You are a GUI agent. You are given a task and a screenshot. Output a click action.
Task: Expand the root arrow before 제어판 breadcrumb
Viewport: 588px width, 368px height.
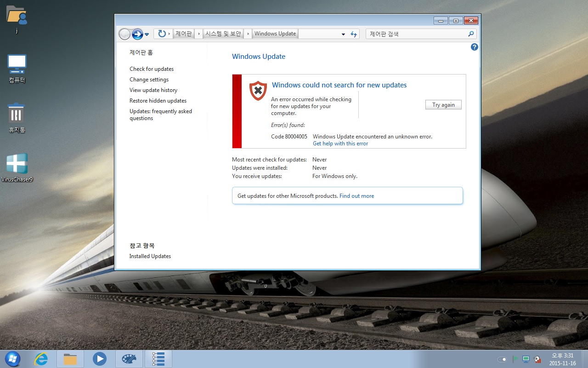(x=169, y=34)
